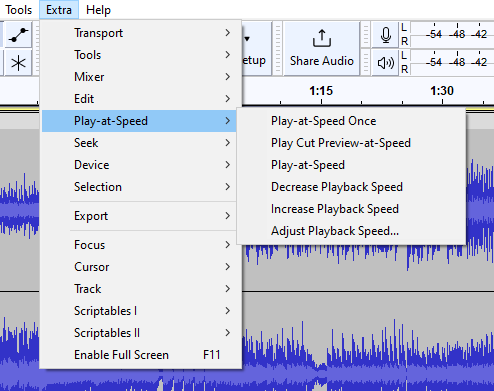Expand the Device submenu
The width and height of the screenshot is (494, 391).
coord(139,165)
